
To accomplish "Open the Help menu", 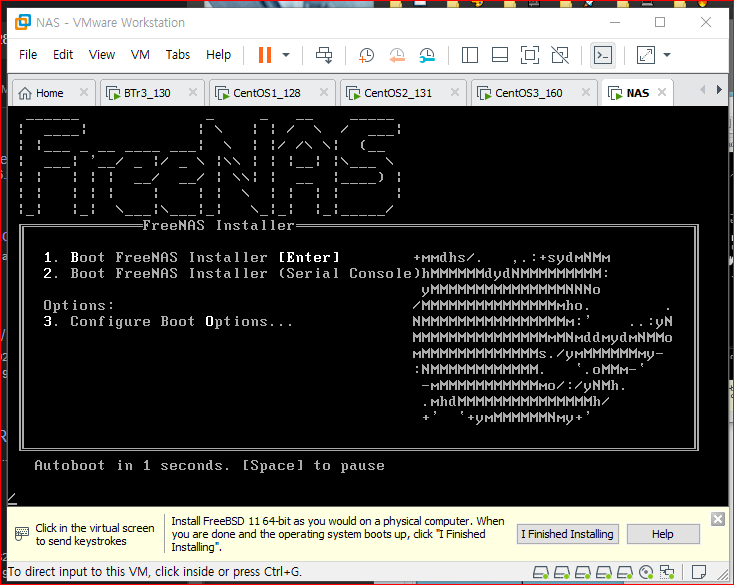I will point(218,55).
